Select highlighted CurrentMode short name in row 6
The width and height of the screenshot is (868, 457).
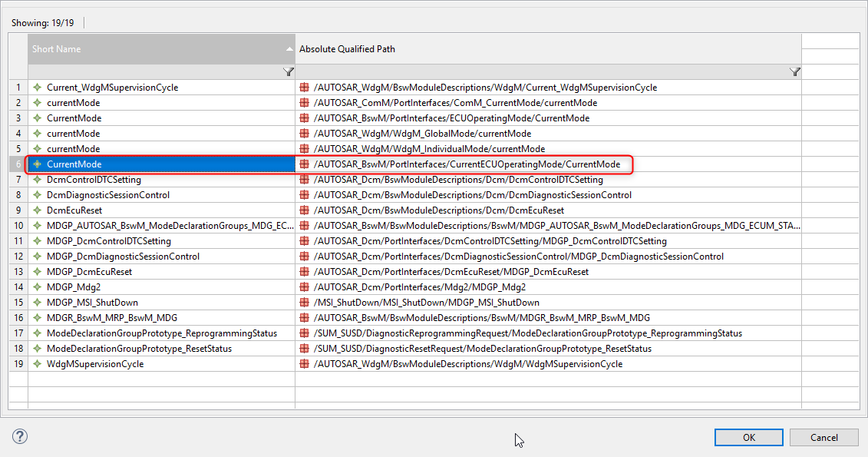coord(74,164)
